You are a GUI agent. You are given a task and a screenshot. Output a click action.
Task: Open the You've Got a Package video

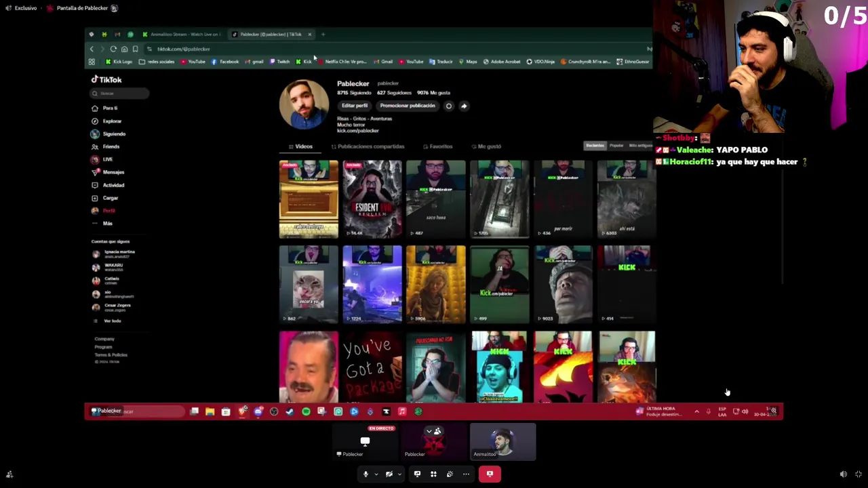point(372,367)
